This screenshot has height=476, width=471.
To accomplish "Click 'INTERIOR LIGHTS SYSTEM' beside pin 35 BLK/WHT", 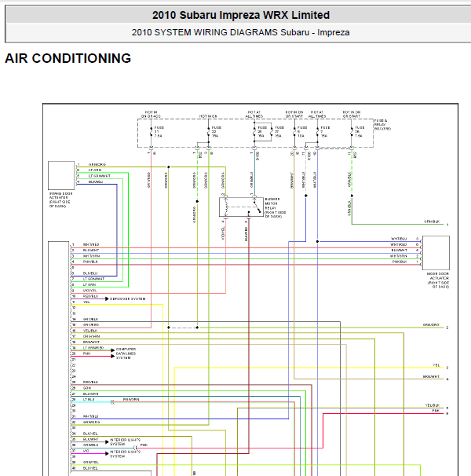I will (x=125, y=441).
